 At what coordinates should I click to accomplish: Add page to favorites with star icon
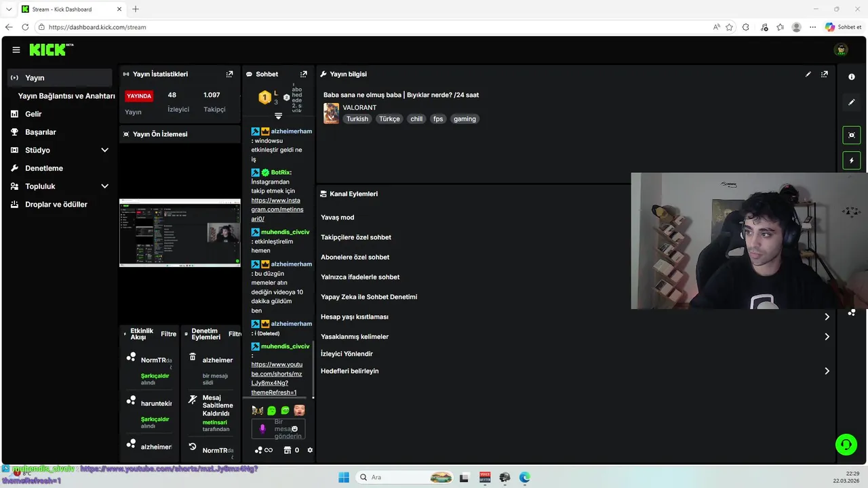click(x=730, y=27)
